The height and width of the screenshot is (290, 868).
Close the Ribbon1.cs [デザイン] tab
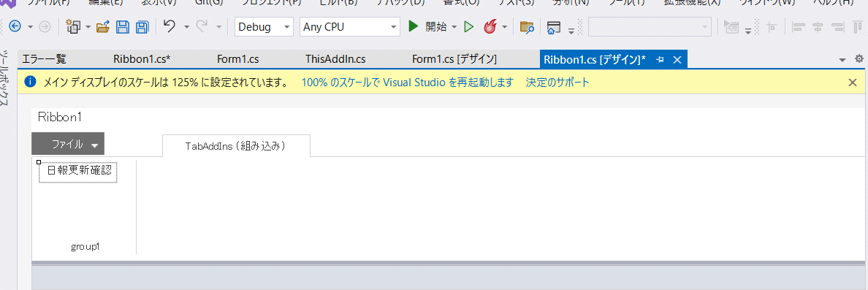point(677,59)
